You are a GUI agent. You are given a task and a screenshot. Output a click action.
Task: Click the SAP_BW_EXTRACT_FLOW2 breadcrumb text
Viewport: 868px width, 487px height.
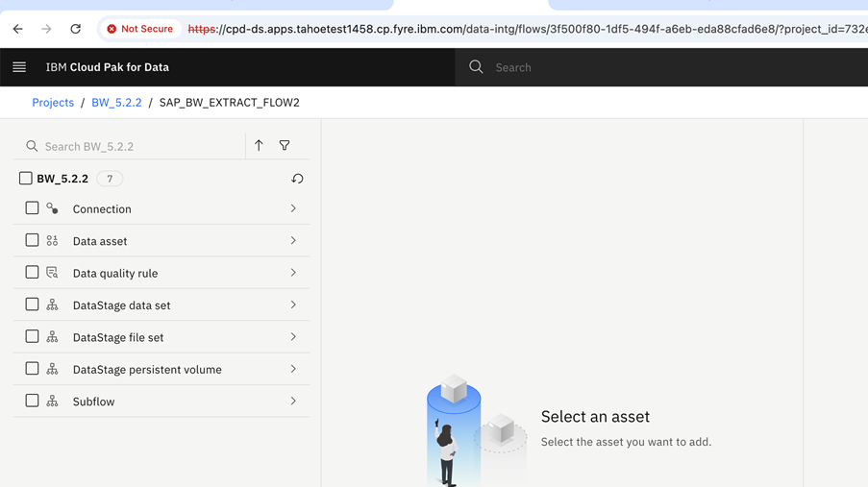click(x=229, y=103)
